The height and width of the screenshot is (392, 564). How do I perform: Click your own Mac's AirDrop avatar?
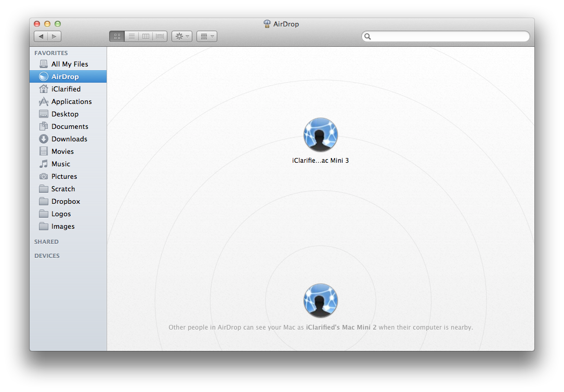coord(320,300)
